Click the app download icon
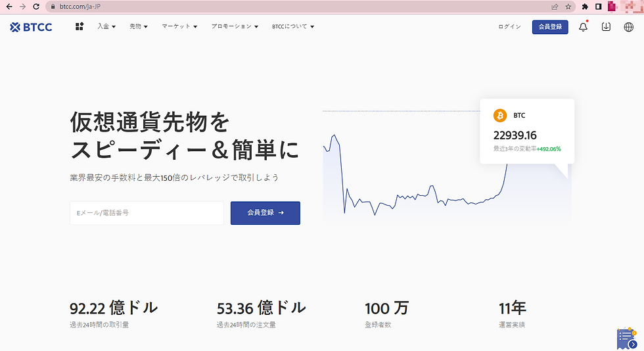 pyautogui.click(x=606, y=27)
